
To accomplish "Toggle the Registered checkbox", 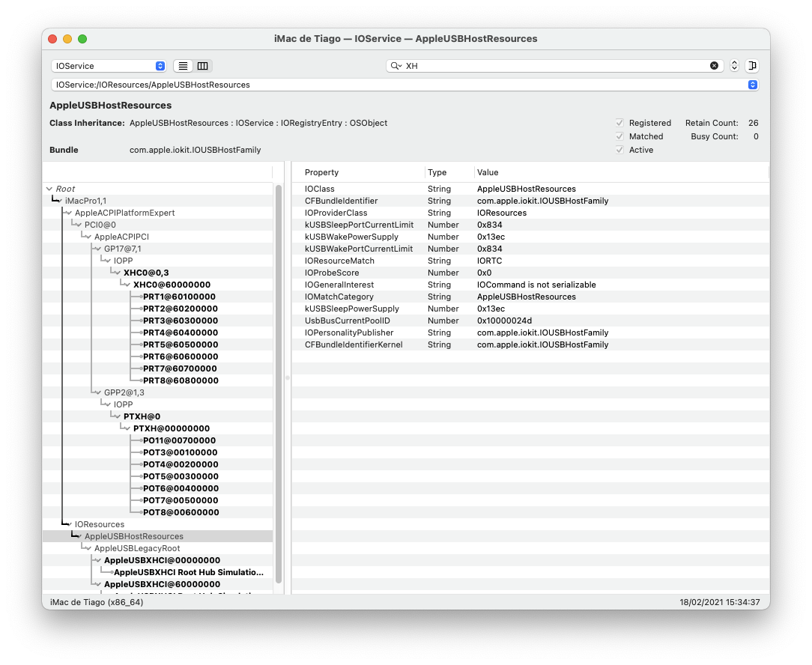I will [619, 123].
